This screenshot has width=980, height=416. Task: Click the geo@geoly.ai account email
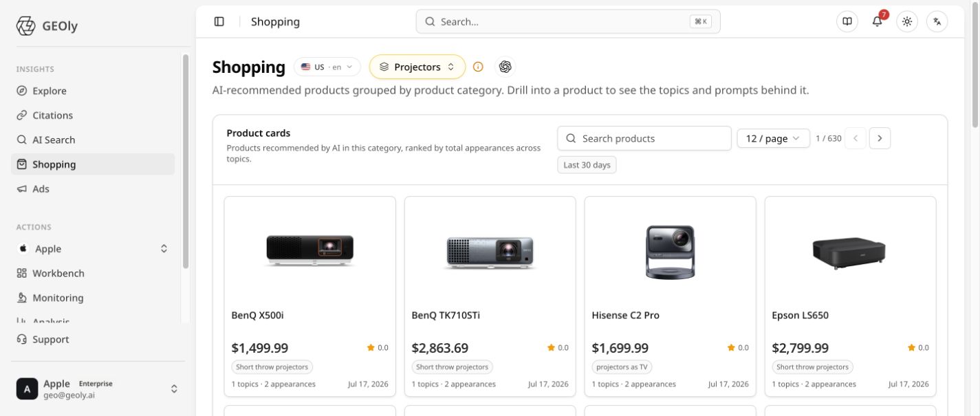(x=69, y=395)
